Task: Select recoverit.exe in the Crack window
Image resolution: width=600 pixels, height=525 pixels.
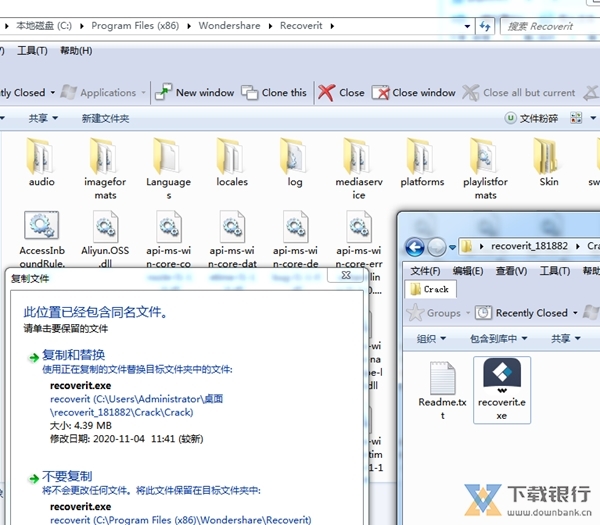Action: pos(502,390)
